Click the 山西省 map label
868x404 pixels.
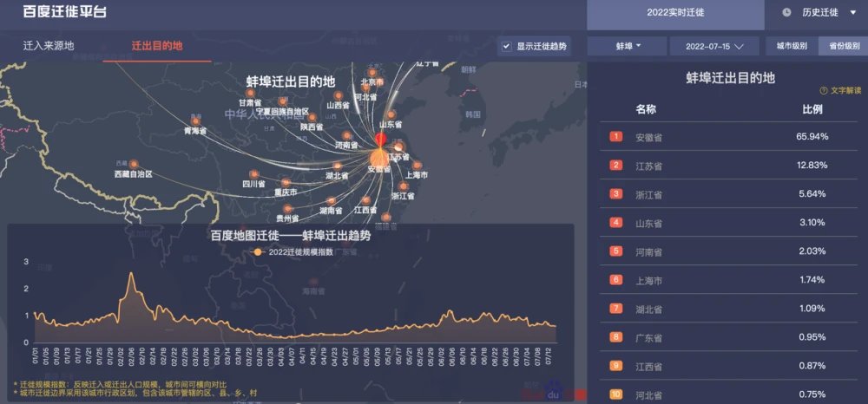[x=338, y=105]
